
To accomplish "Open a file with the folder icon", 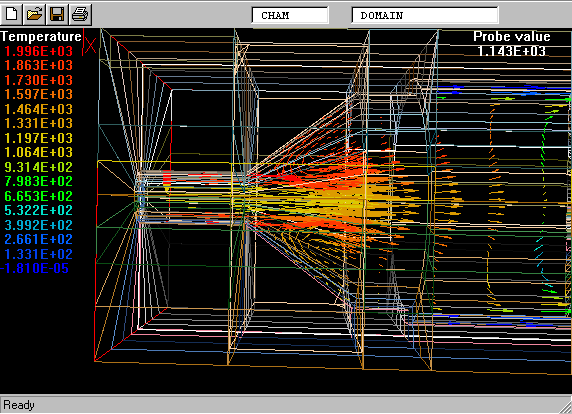I will click(34, 14).
